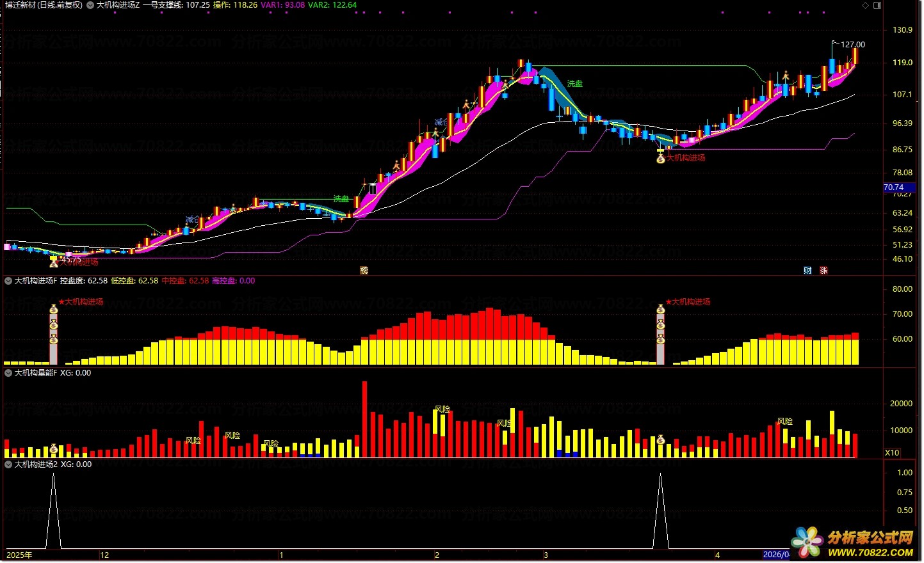Click 操作: 118.26 value text
The height and width of the screenshot is (563, 924).
coord(235,5)
